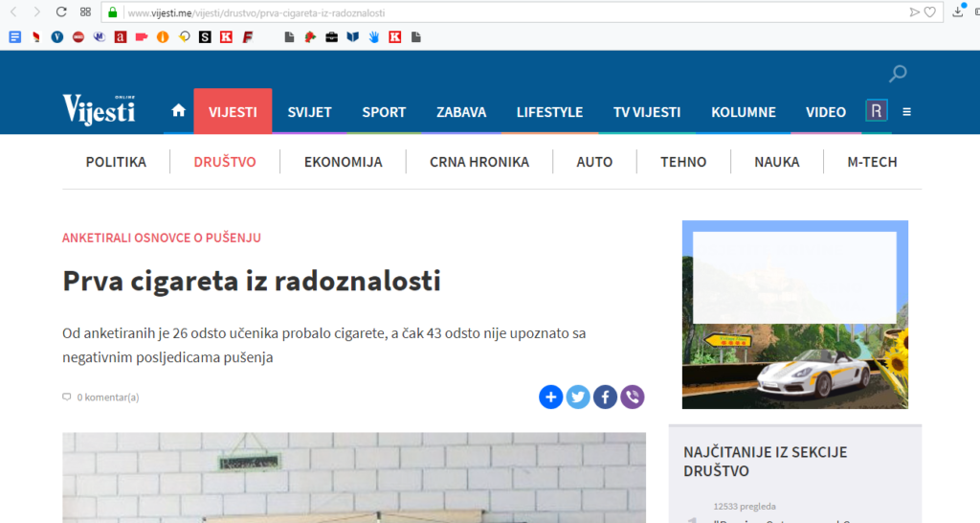Go to the site home icon

[x=179, y=111]
